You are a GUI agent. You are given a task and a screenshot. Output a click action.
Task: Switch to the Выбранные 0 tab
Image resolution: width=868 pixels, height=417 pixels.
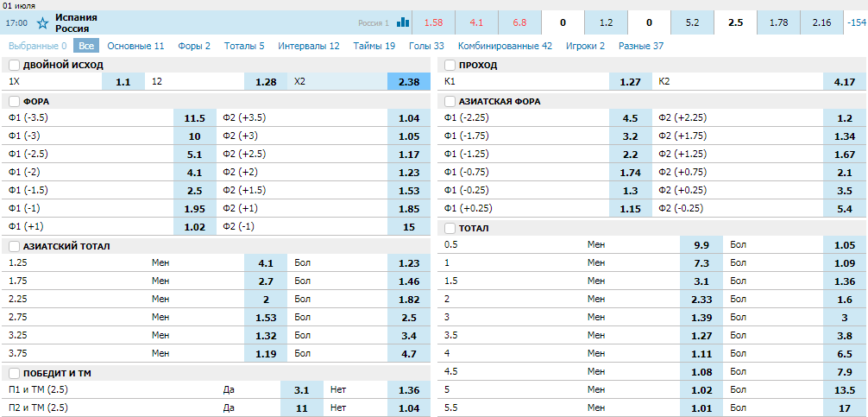coord(38,46)
